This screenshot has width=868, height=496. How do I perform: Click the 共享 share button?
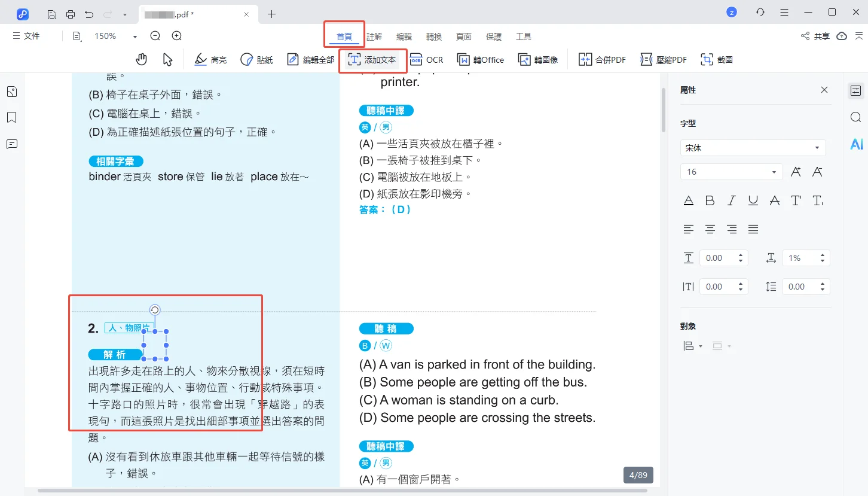click(x=815, y=36)
